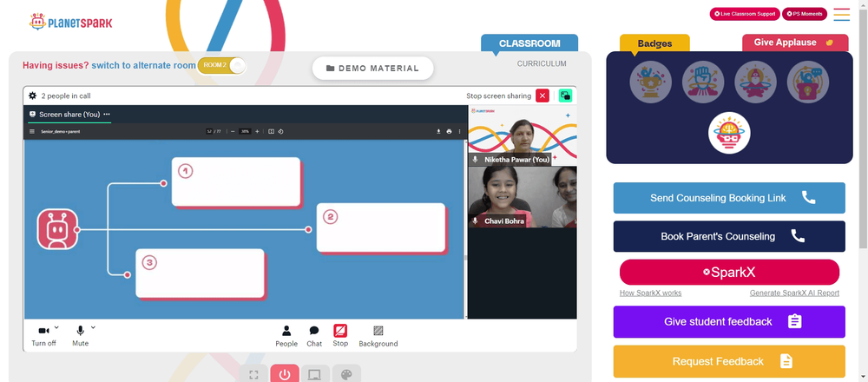This screenshot has width=868, height=382.
Task: Click the PDF page number field
Action: [209, 131]
